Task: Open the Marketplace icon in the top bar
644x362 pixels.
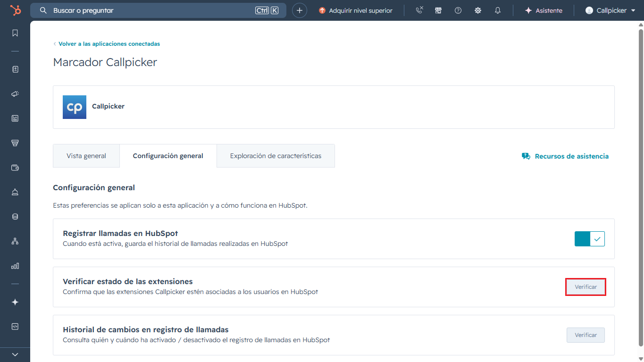Action: pos(438,10)
